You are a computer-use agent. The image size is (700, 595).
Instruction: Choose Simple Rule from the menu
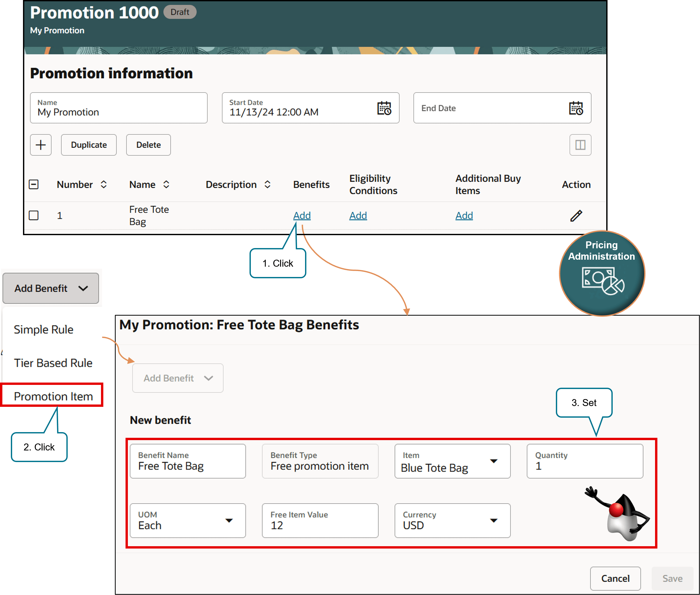coord(44,330)
